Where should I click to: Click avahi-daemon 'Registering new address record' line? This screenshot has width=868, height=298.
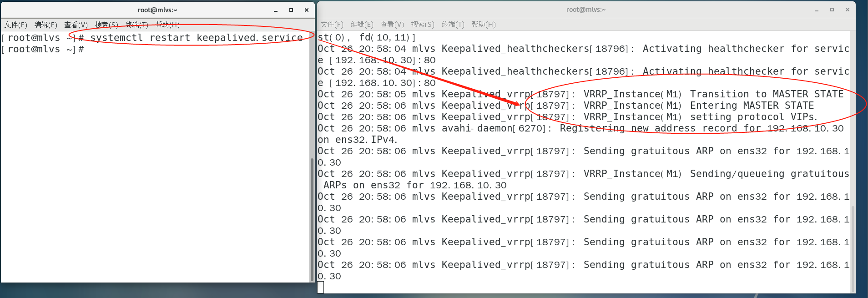pyautogui.click(x=580, y=128)
